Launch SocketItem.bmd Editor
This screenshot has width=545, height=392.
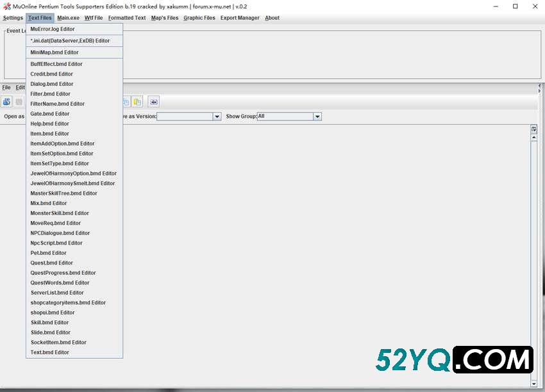click(x=74, y=342)
